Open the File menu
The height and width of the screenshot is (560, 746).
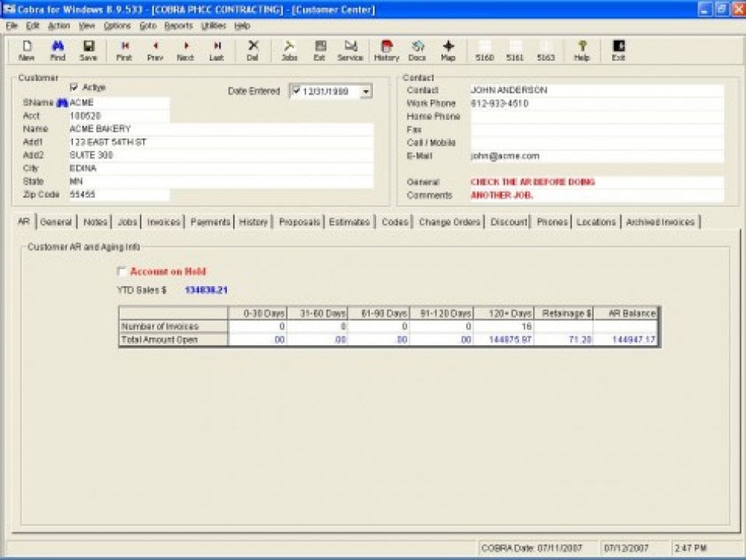pos(12,25)
